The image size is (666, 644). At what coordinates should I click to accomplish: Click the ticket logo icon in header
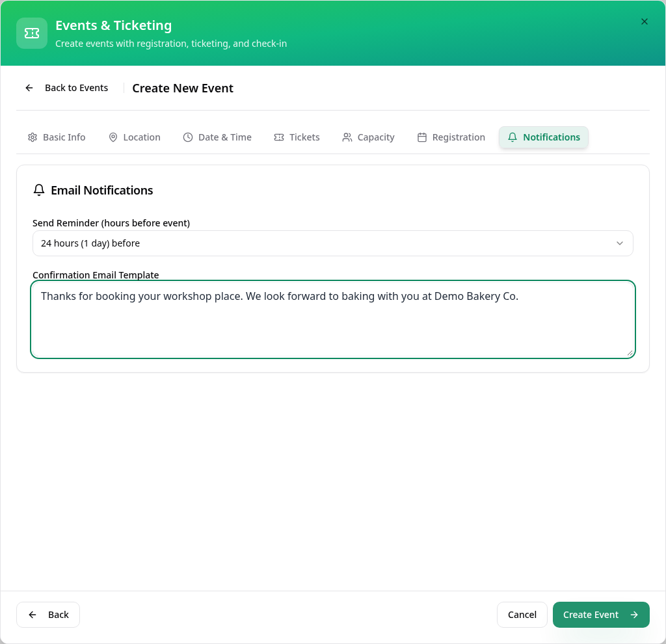click(x=32, y=33)
